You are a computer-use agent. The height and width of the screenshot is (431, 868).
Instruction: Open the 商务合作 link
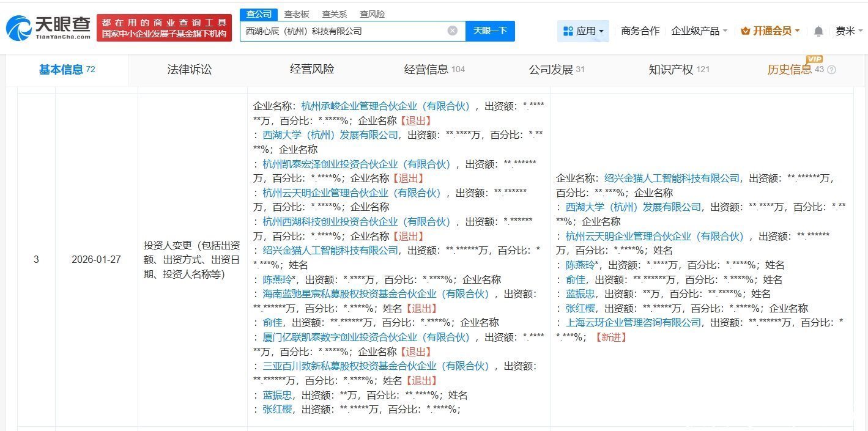point(640,31)
